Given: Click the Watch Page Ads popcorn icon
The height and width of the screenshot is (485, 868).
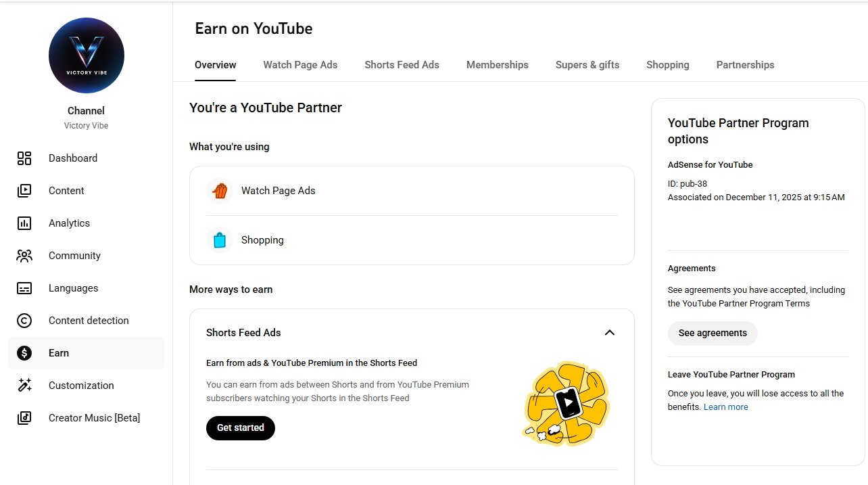Looking at the screenshot, I should (x=220, y=191).
